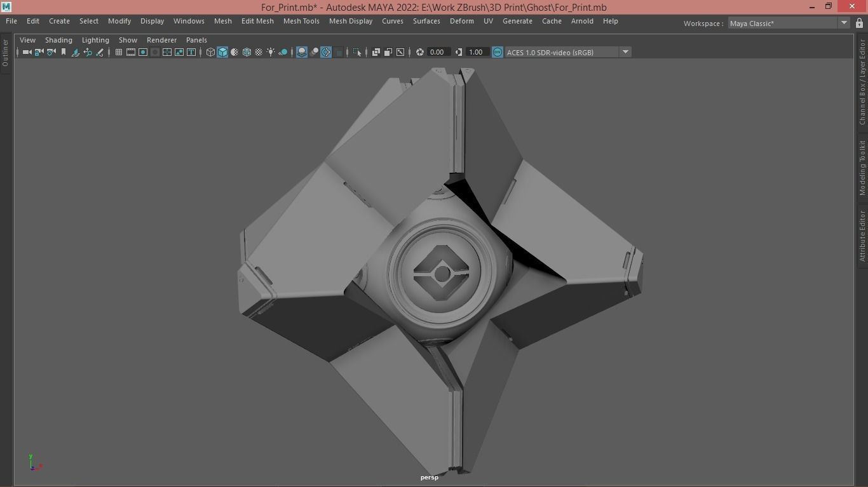Viewport: 868px width, 487px height.
Task: Open the Deform menu
Action: (x=462, y=21)
